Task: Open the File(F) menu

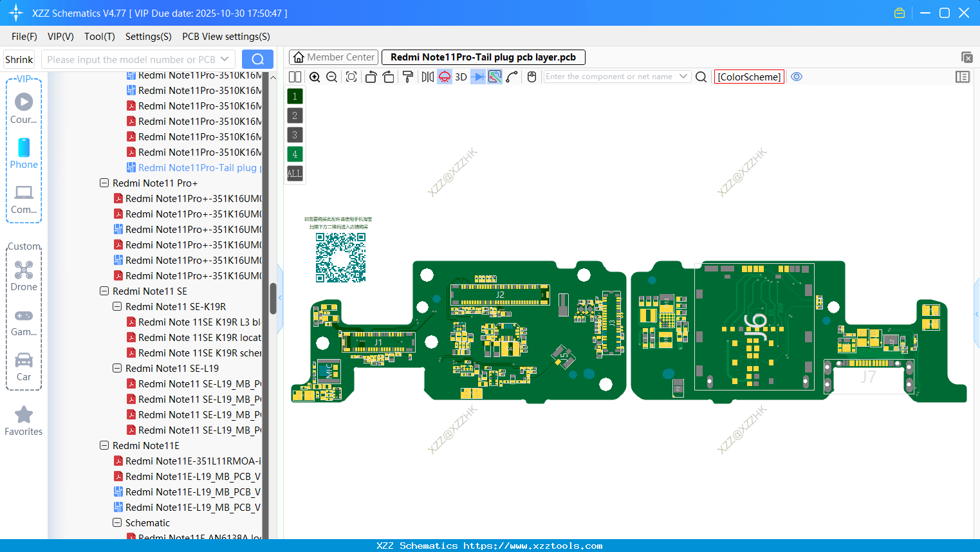Action: (x=24, y=37)
